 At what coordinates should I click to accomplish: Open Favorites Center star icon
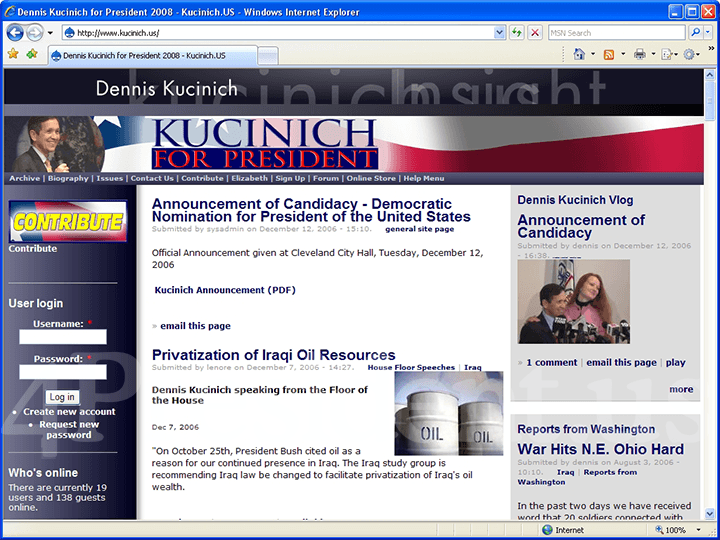(13, 54)
